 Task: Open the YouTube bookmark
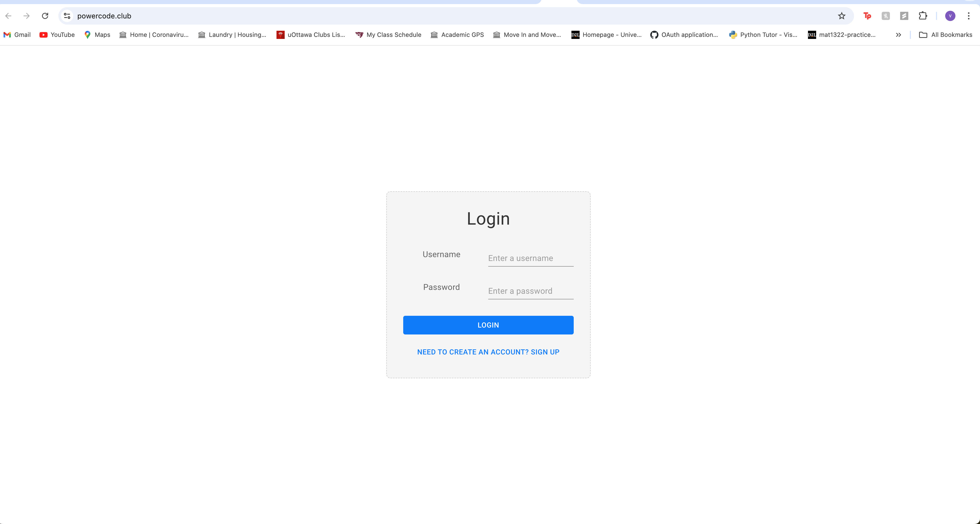(x=57, y=35)
